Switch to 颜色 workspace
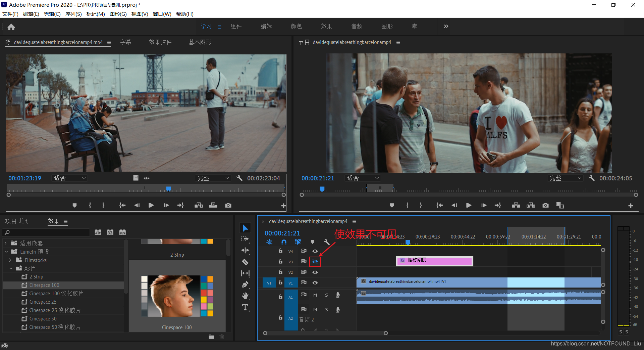 [x=296, y=26]
